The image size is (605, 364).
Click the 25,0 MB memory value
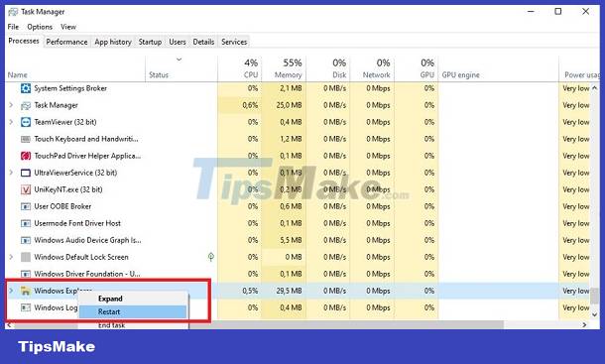click(289, 105)
